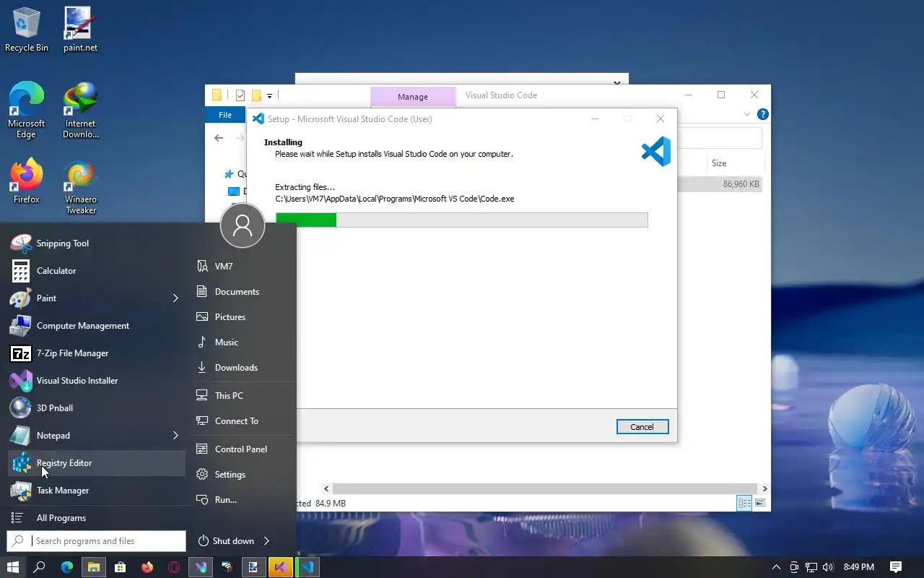Image resolution: width=924 pixels, height=578 pixels.
Task: Click the horizontal scrollbar right arrow
Action: (x=764, y=489)
